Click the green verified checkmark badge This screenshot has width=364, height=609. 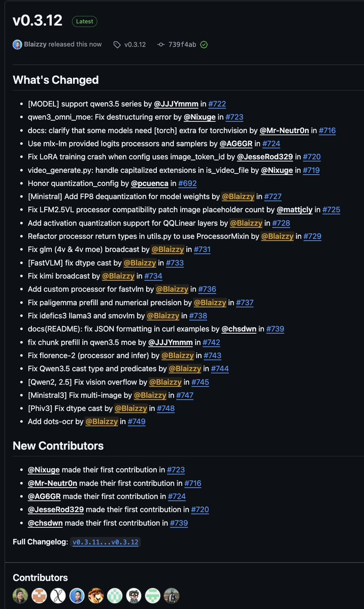[204, 45]
